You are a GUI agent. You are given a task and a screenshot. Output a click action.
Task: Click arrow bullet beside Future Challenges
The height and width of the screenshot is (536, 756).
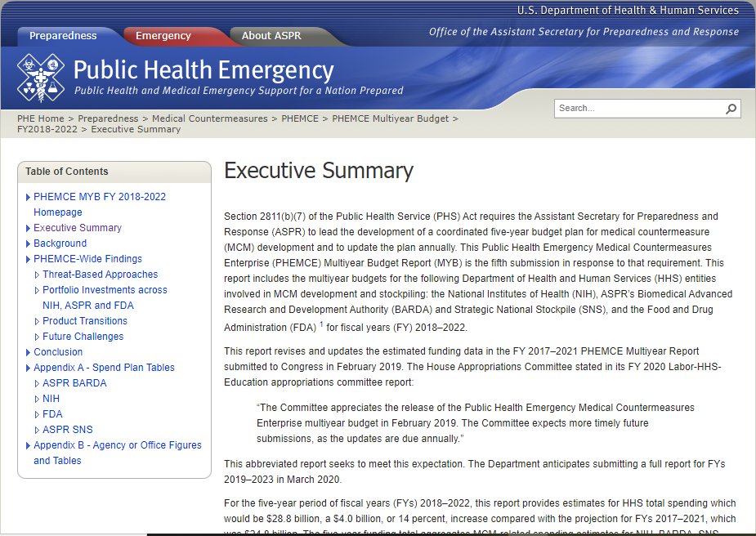pos(37,337)
